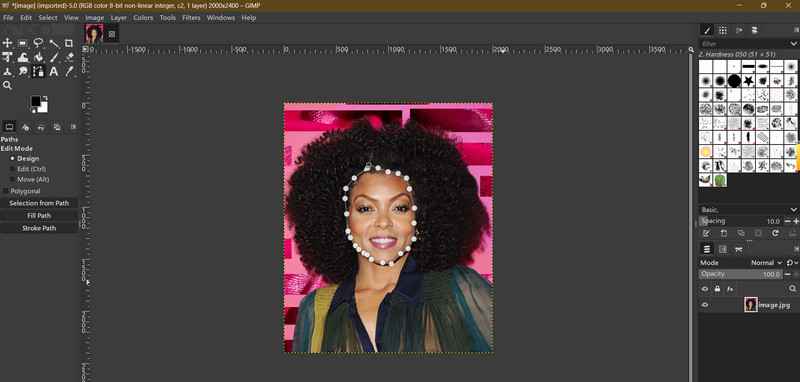This screenshot has height=382, width=800.
Task: Click the Edit this brush icon
Action: point(706,233)
